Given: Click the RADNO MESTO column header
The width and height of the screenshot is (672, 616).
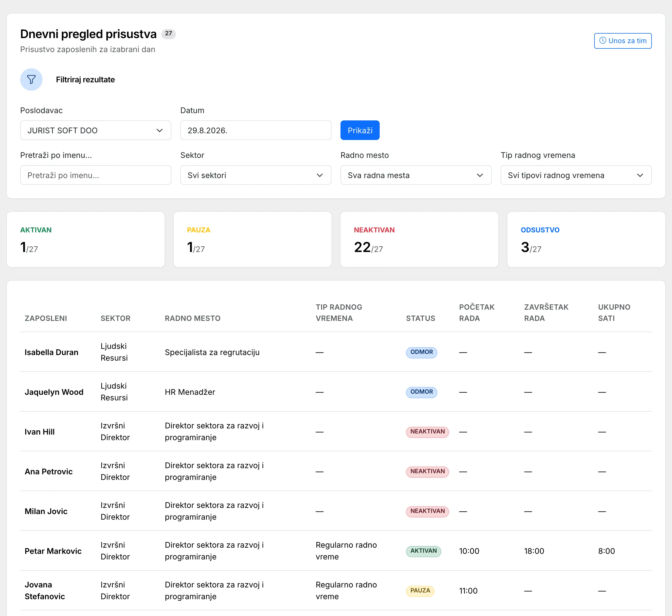Looking at the screenshot, I should (193, 318).
